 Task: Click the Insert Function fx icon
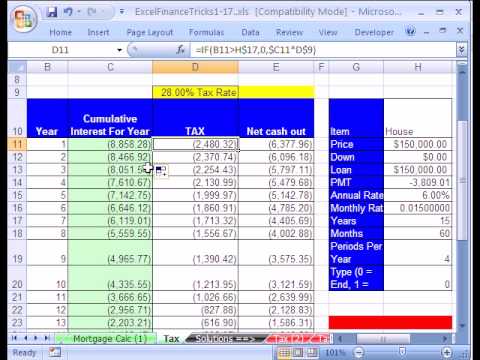point(180,50)
